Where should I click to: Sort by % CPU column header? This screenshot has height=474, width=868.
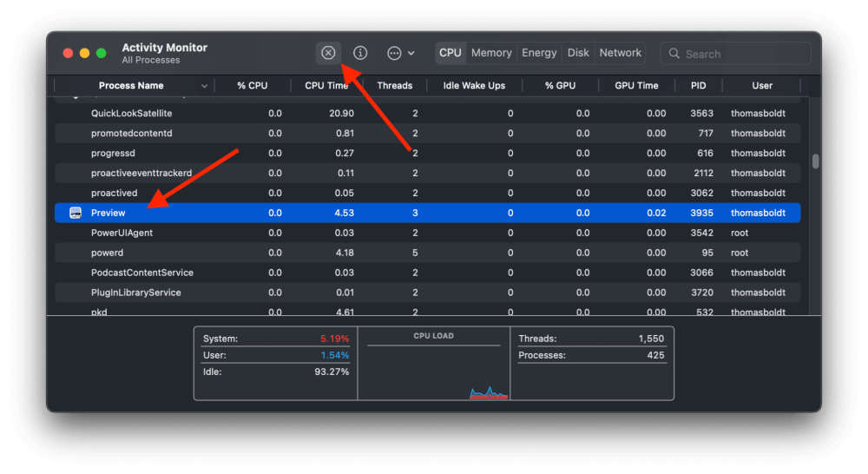point(253,86)
